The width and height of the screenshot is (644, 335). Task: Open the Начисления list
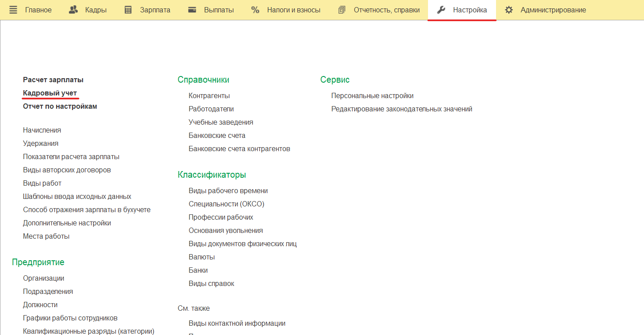point(42,130)
